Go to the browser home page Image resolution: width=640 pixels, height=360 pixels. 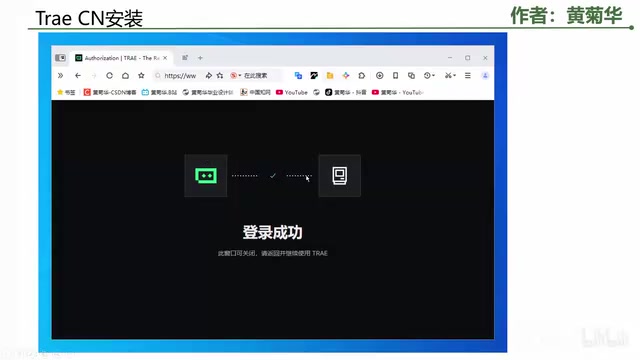(x=125, y=76)
